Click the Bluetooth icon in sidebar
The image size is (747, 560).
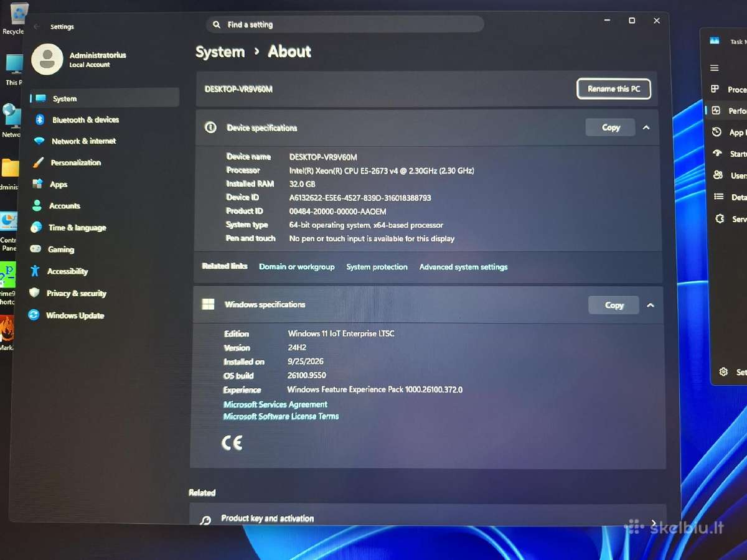coord(39,119)
